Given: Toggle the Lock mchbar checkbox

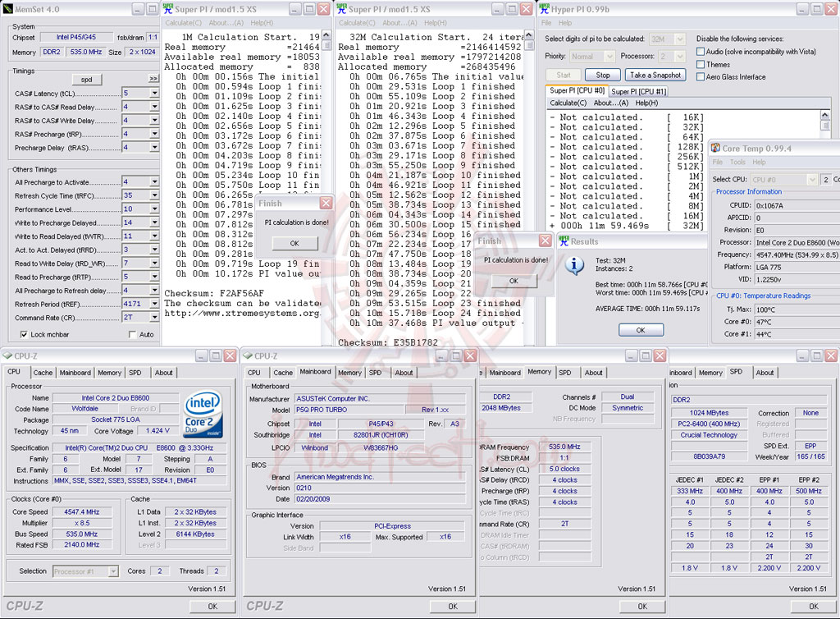Looking at the screenshot, I should click(x=24, y=335).
